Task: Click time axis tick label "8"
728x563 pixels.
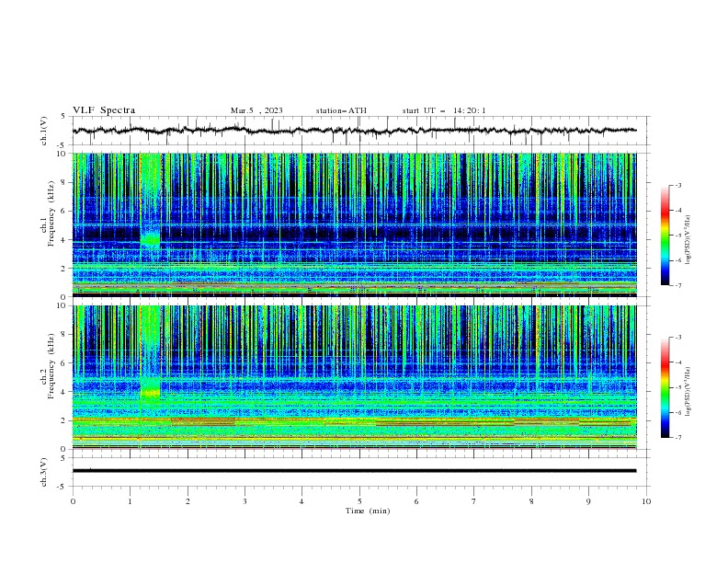Action: tap(531, 501)
